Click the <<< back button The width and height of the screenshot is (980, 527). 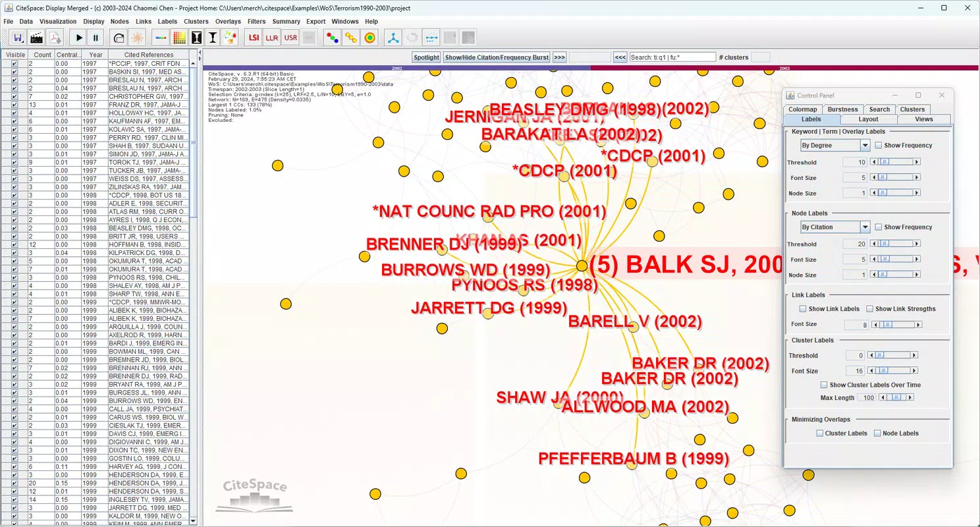coord(620,57)
